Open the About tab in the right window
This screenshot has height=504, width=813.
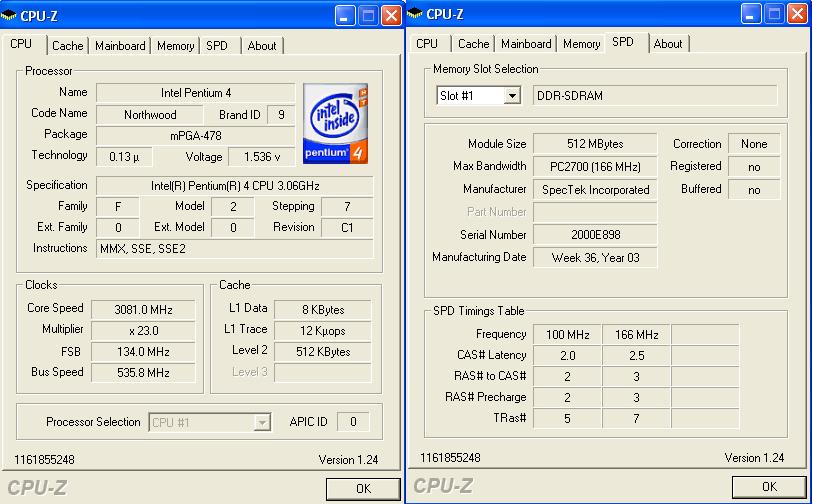click(668, 44)
